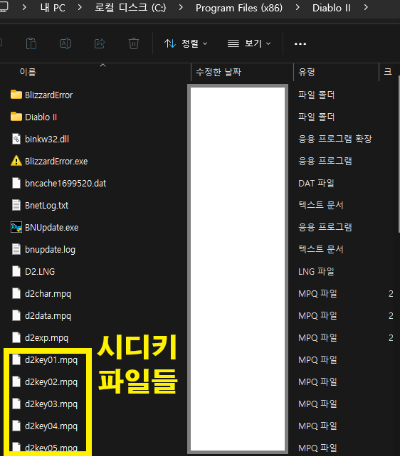Click the Delete trash icon
The height and width of the screenshot is (456, 400).
click(134, 44)
